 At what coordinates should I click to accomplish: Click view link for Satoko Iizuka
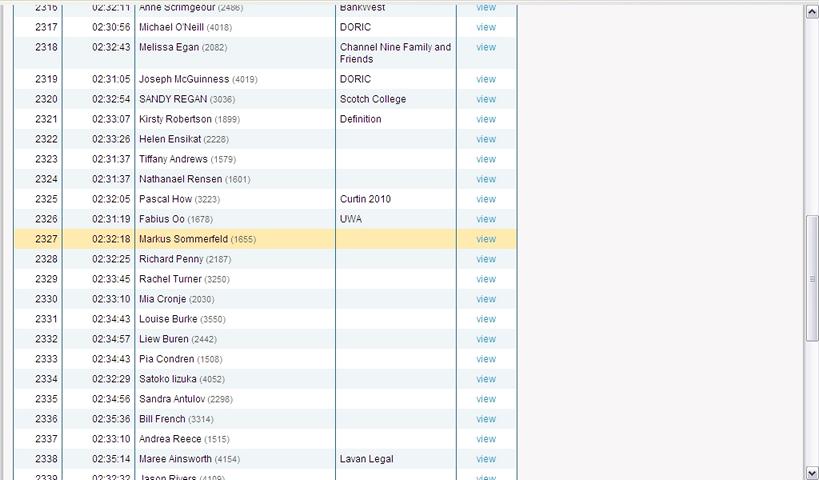[x=486, y=379]
